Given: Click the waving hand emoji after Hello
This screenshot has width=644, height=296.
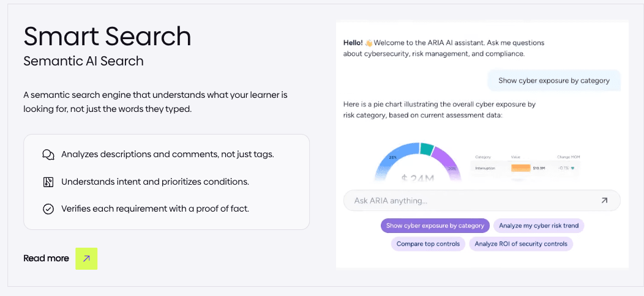Looking at the screenshot, I should point(369,43).
